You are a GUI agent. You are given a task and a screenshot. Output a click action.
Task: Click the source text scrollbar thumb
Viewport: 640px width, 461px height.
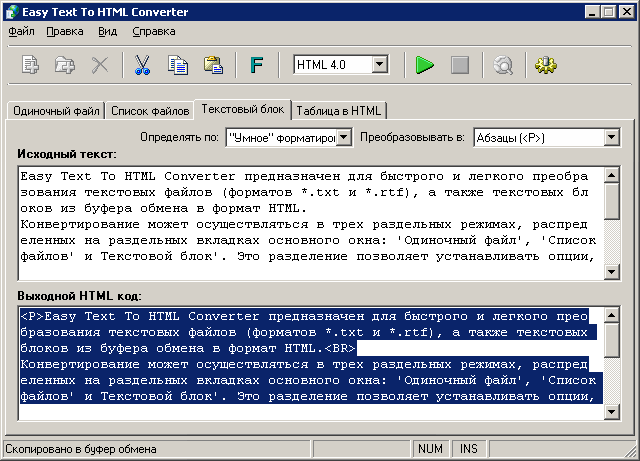611,202
